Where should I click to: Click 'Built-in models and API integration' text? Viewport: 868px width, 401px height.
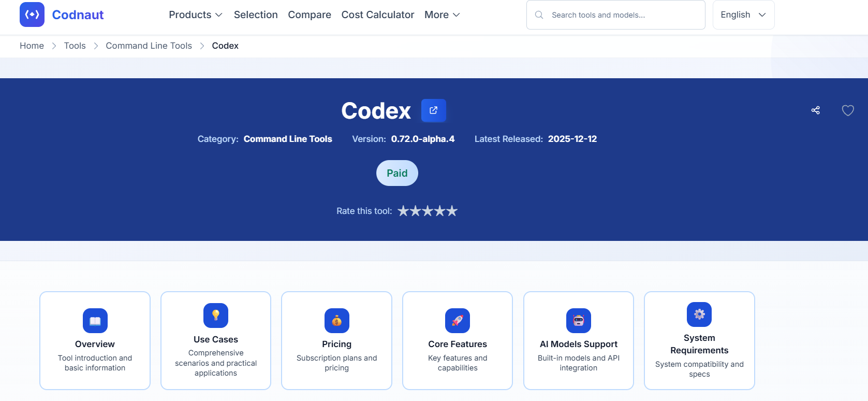[579, 363]
